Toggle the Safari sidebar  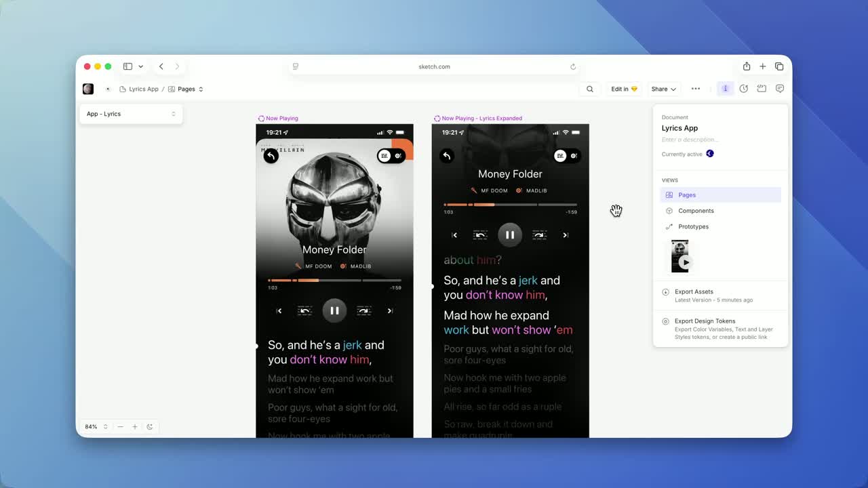click(x=127, y=66)
